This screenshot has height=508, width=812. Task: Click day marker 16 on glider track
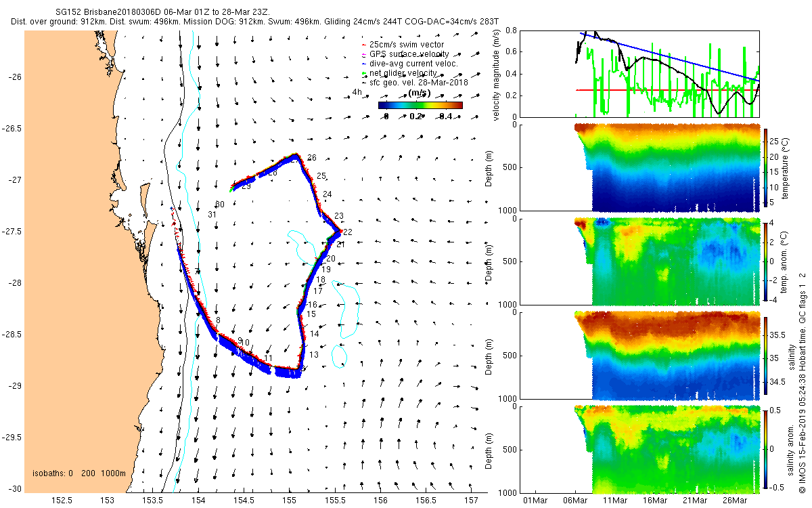313,305
